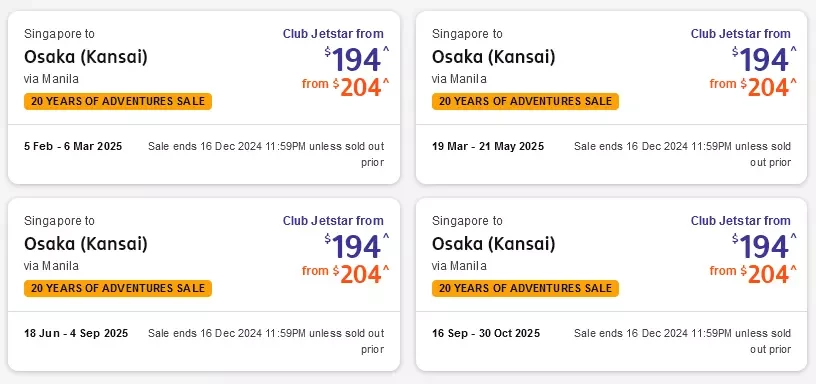The width and height of the screenshot is (816, 384).
Task: Click the $194 Club Jetstar price for 19 Mar - 21 May
Action: [764, 60]
